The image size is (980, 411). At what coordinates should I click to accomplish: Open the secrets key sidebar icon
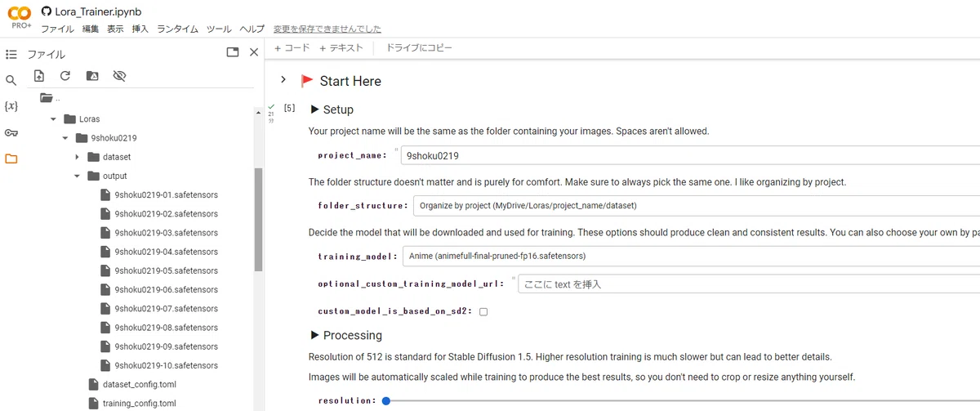coord(11,132)
